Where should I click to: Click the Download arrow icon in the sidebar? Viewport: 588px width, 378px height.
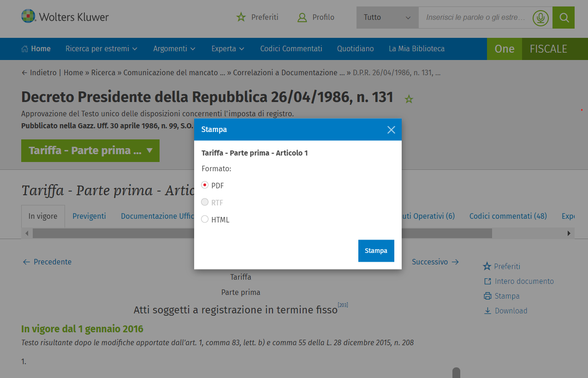click(487, 311)
